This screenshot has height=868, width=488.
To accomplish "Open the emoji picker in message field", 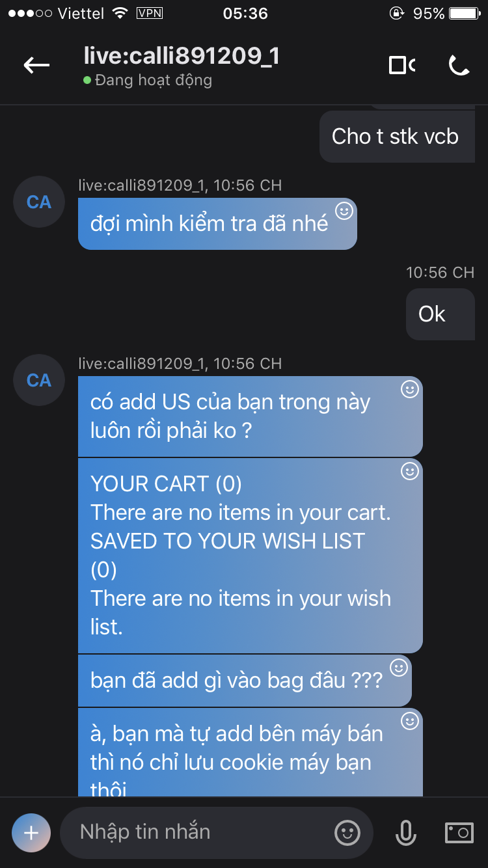I will [x=347, y=833].
